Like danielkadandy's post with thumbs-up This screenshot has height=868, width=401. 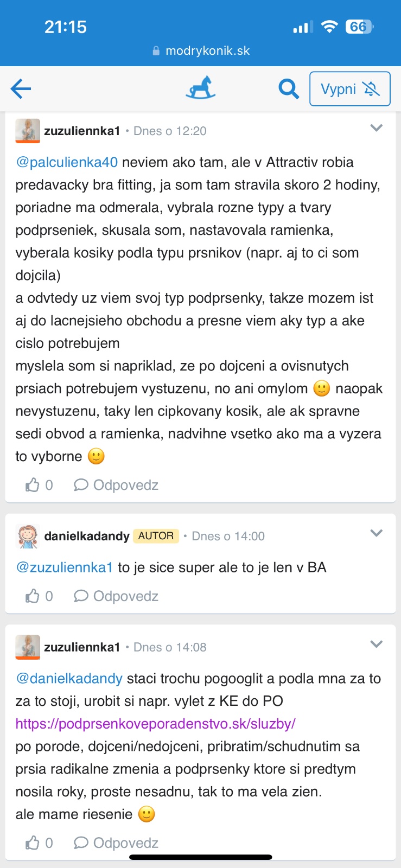point(33,596)
